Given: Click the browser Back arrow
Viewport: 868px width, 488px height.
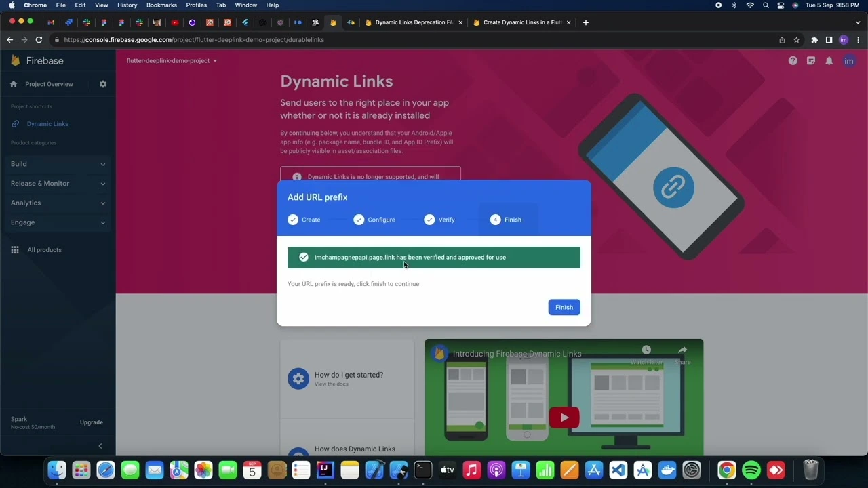Looking at the screenshot, I should 9,40.
